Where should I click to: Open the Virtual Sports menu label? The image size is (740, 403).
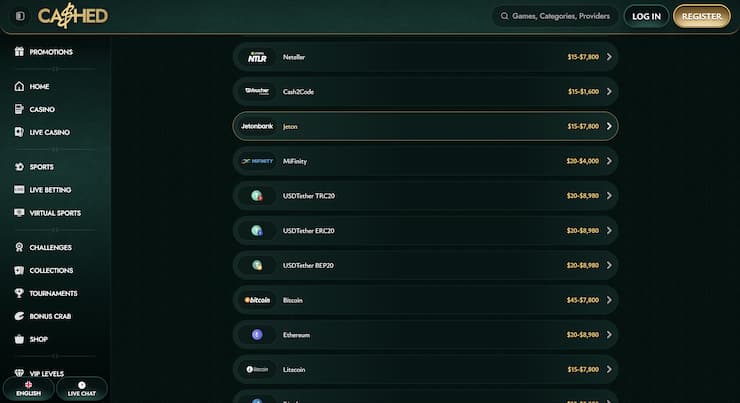coord(55,213)
